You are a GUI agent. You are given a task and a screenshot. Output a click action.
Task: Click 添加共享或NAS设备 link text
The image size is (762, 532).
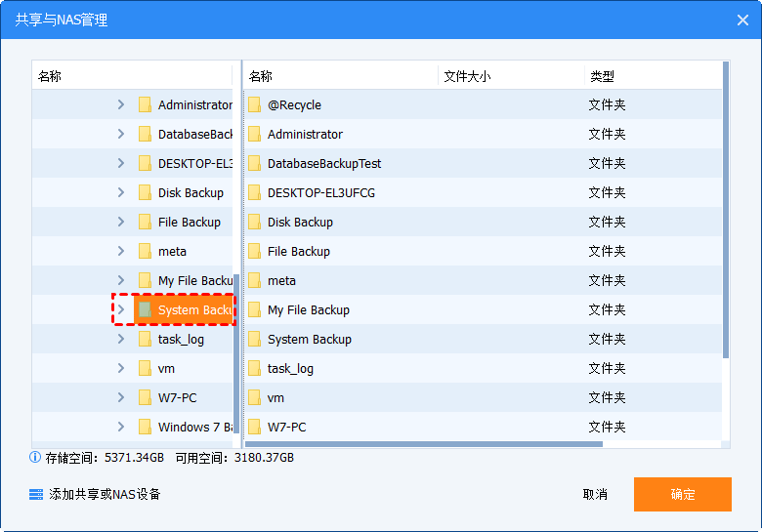point(105,494)
